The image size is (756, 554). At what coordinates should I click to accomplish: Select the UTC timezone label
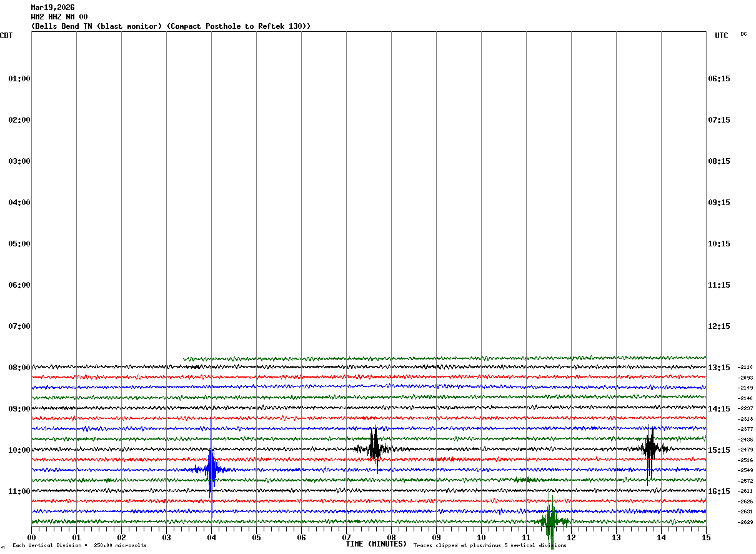tap(721, 36)
